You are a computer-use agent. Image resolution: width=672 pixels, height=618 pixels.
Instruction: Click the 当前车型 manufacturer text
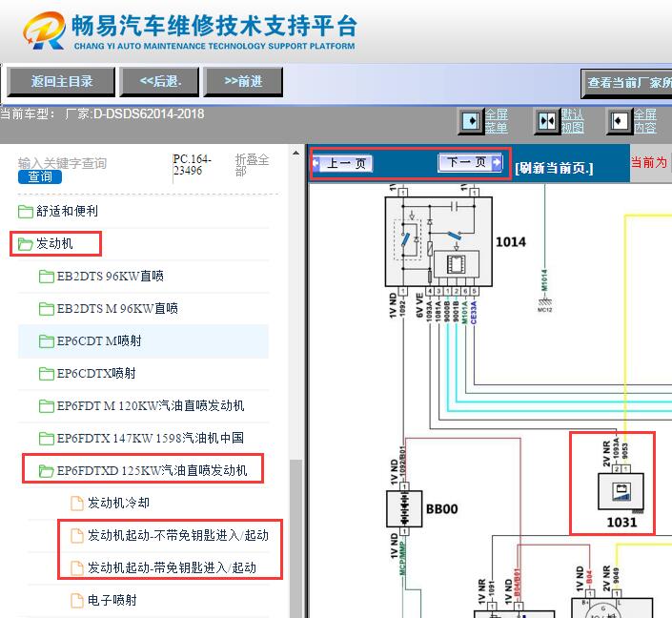pos(102,114)
